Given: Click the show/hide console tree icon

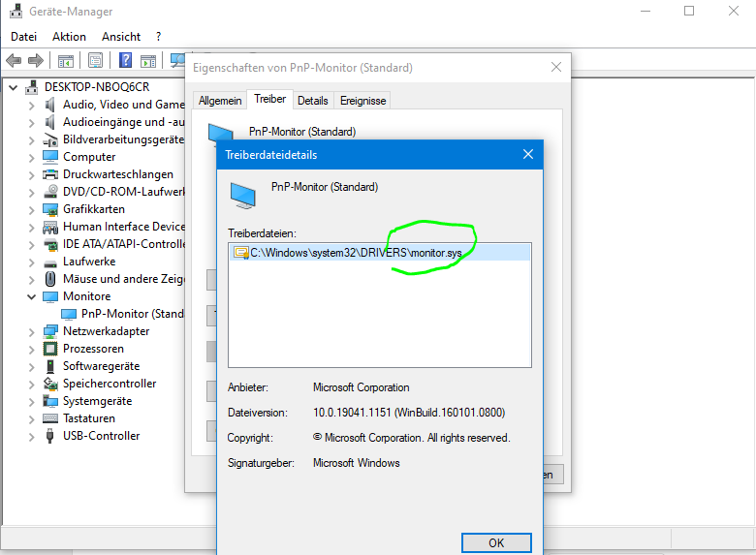Looking at the screenshot, I should [66, 61].
